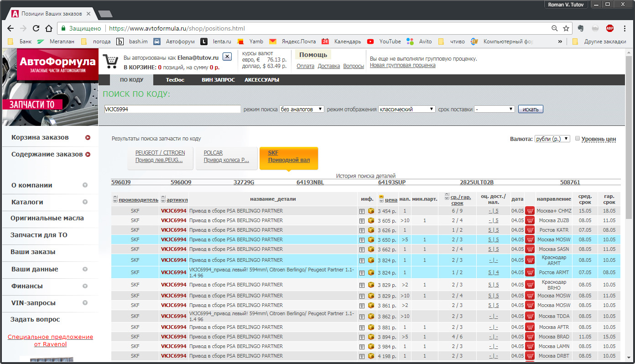Screen dimensions: 635x364
Task: Add the Ростов KATR offer to cart
Action: (x=530, y=230)
